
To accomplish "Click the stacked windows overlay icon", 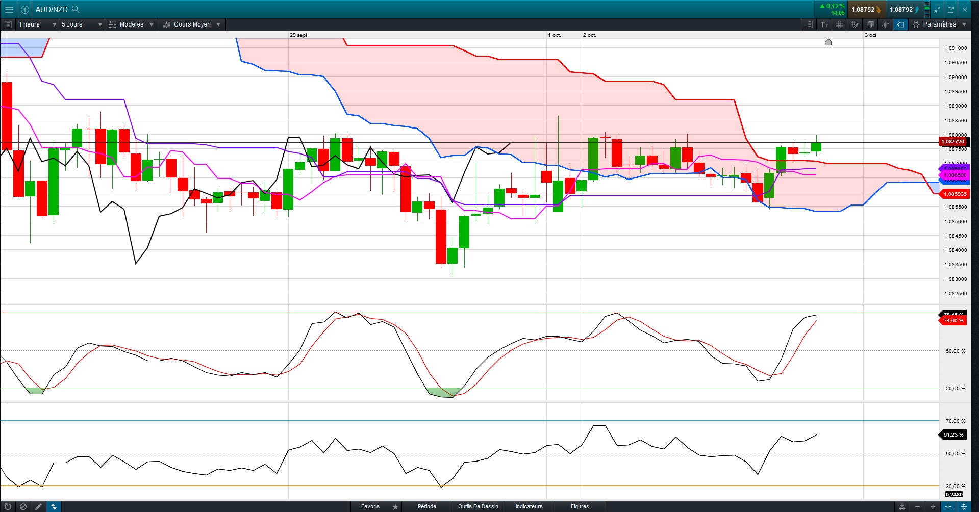I will click(x=870, y=24).
